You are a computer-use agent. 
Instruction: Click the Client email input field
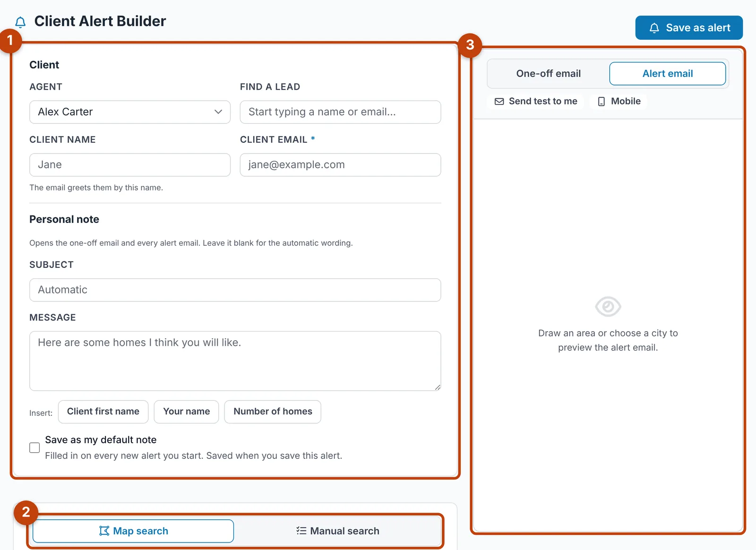coord(340,165)
